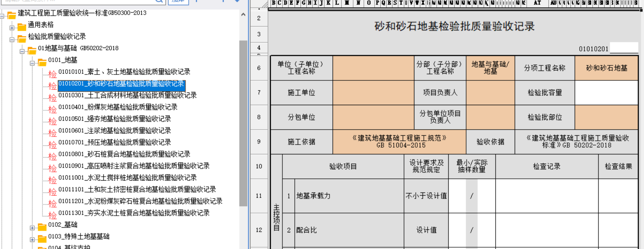Collapse the 0101_地基 folder node
Viewport: 644px width, 249px height.
click(33, 63)
